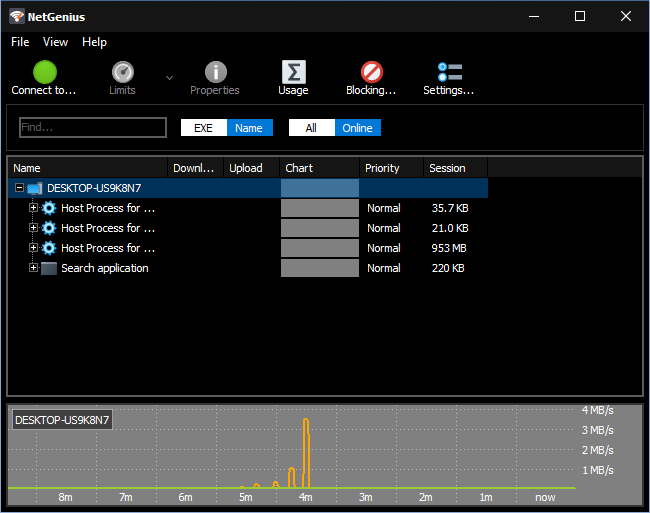
Task: Open the Usage sigma icon
Action: point(293,72)
